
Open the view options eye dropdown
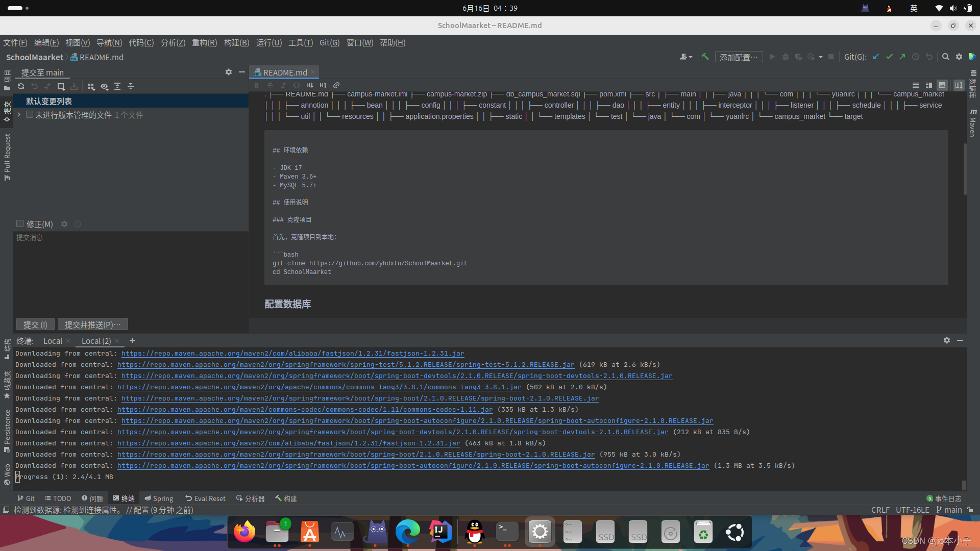click(104, 86)
